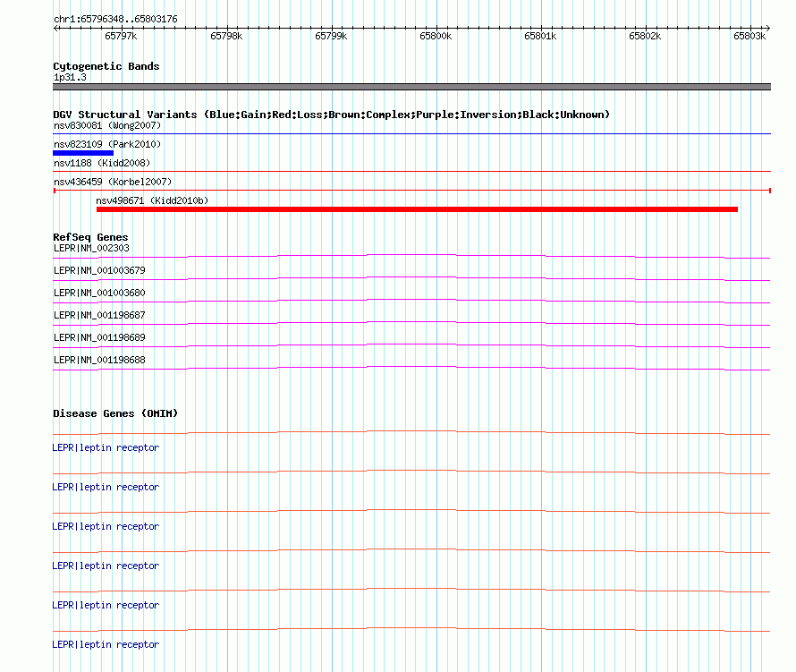Click the blue nsv823109 gain bar

[x=83, y=153]
